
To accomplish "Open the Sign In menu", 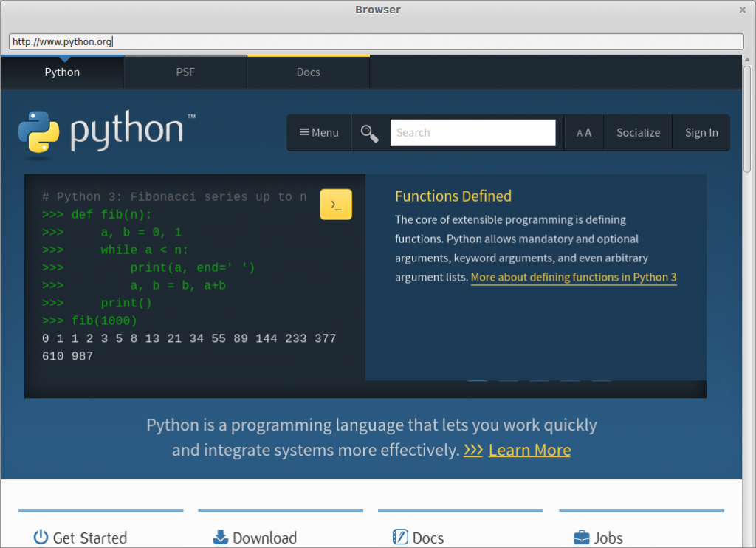I will click(701, 133).
